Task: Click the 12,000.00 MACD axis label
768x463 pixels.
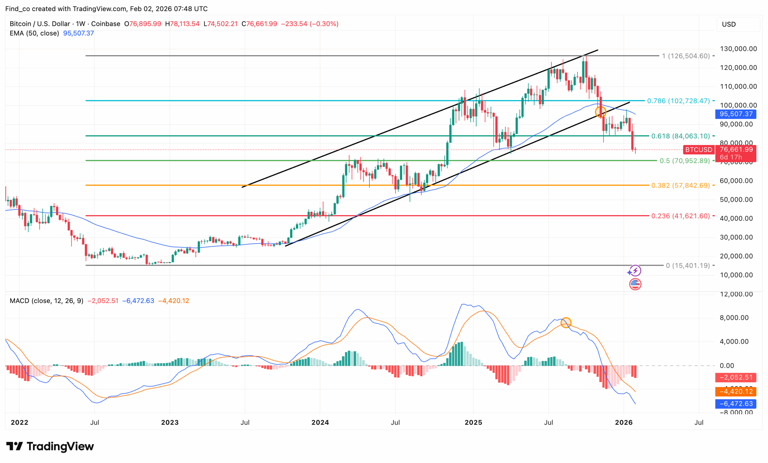Action: pyautogui.click(x=735, y=294)
